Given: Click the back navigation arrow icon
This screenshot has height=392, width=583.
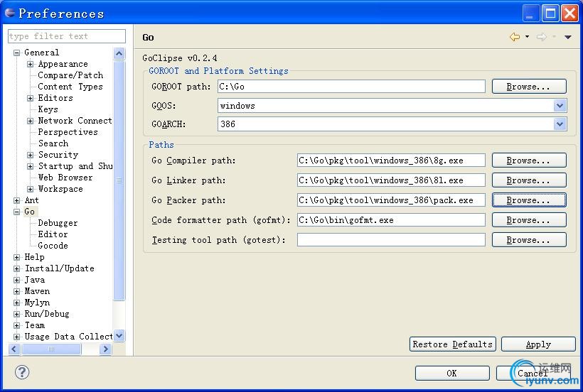Looking at the screenshot, I should (515, 37).
